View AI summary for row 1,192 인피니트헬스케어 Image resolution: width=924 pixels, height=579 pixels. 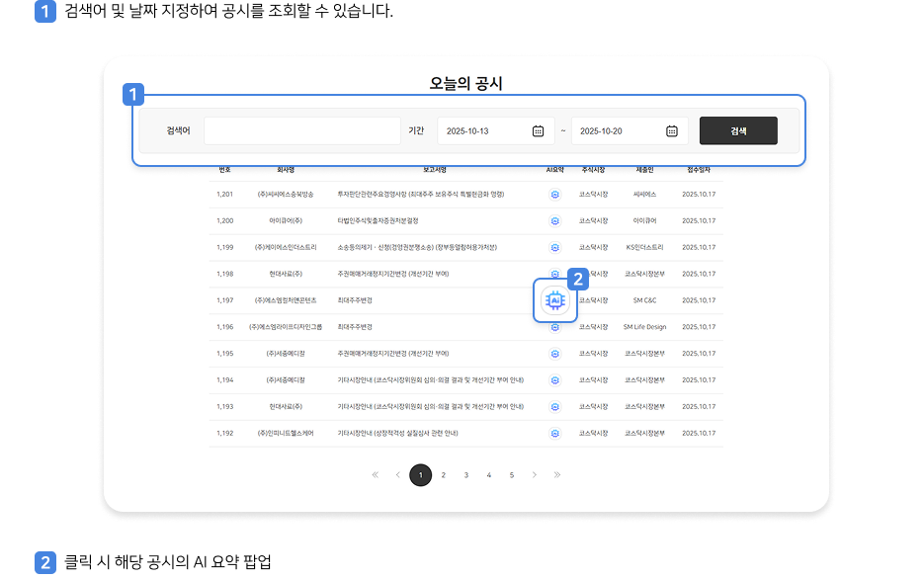(x=555, y=433)
